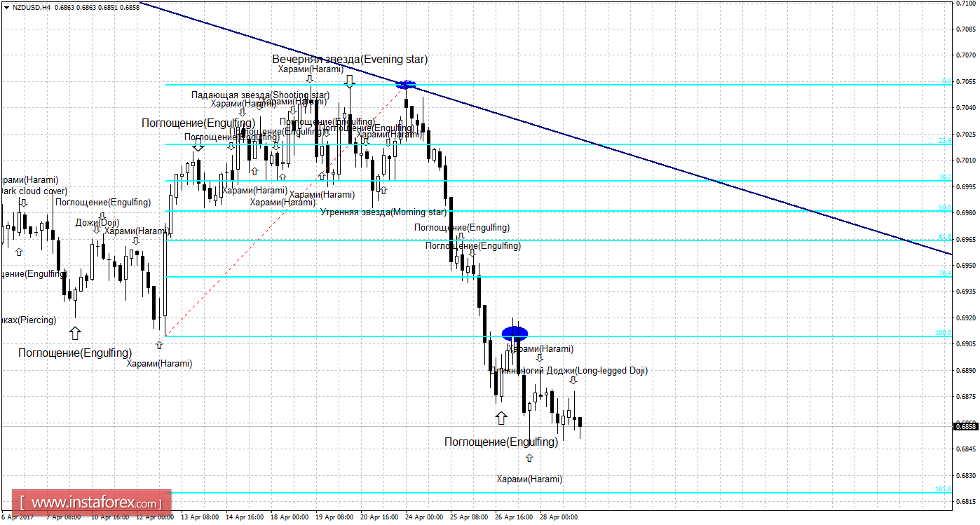The height and width of the screenshot is (525, 980).
Task: Click the Дожи(Doji) pattern label
Action: 97,223
